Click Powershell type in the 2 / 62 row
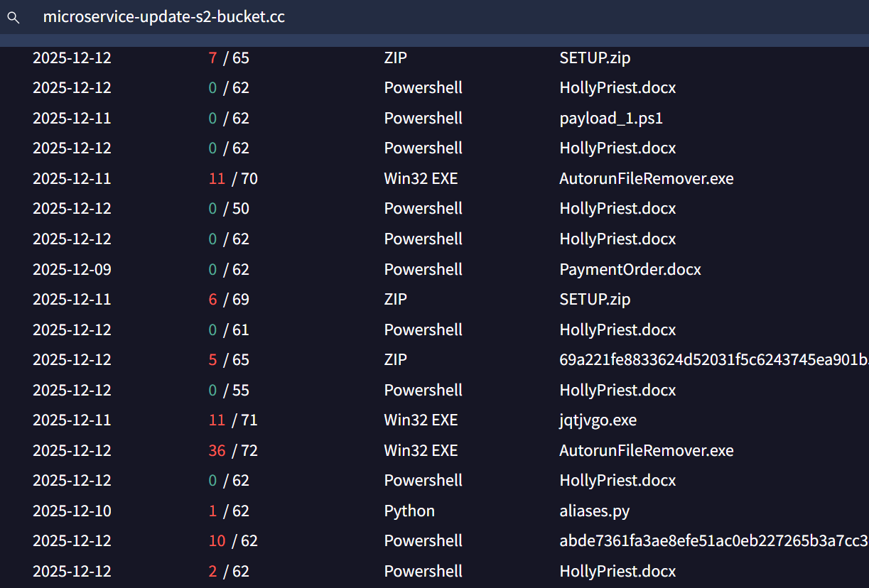The height and width of the screenshot is (588, 869). point(423,571)
